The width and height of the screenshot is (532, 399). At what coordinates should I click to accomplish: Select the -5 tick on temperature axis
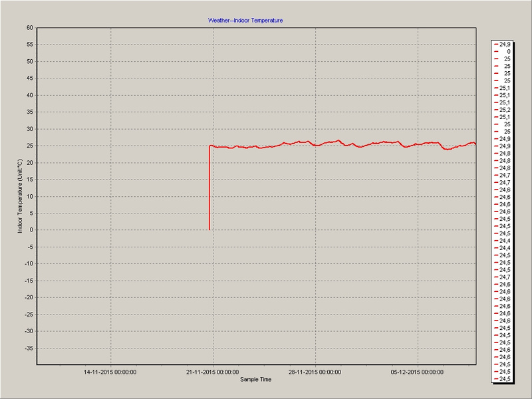31,247
